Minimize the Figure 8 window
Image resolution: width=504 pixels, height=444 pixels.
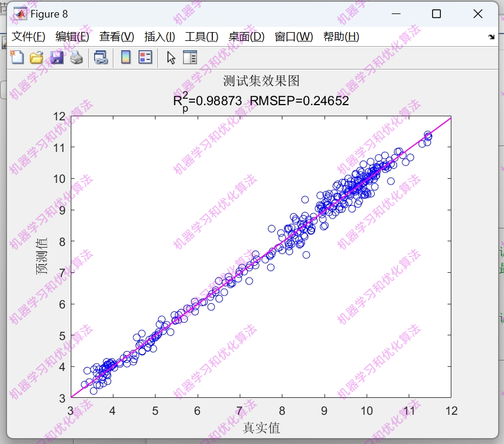pyautogui.click(x=396, y=14)
